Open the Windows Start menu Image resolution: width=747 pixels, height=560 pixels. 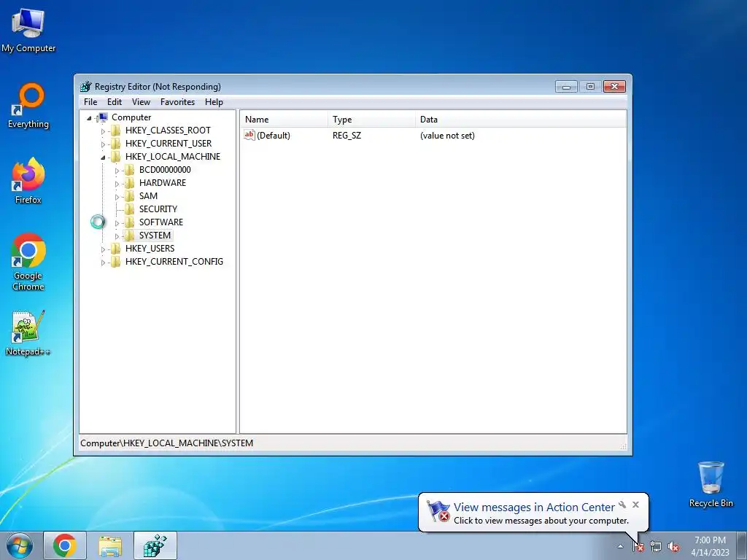pyautogui.click(x=20, y=545)
